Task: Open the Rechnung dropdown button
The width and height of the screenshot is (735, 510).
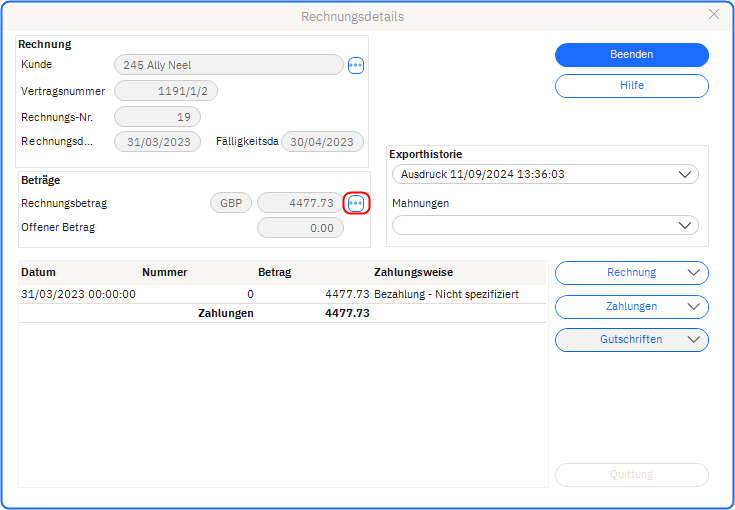Action: (x=631, y=273)
